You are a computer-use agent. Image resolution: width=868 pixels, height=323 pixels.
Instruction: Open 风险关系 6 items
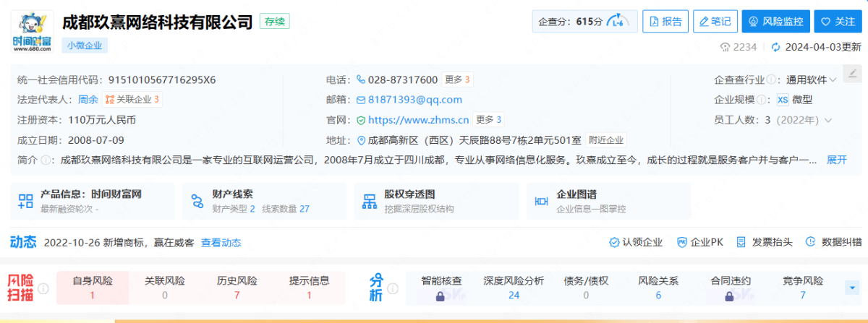(658, 288)
